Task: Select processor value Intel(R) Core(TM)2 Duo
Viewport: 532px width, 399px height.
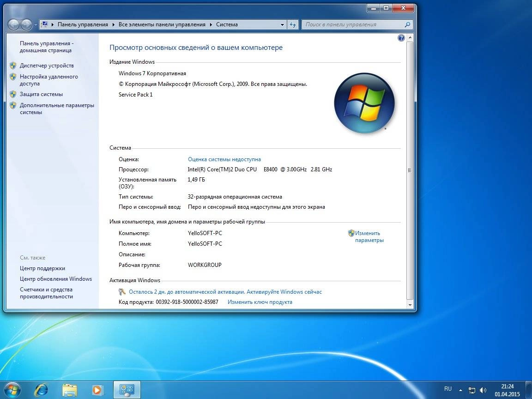Action: click(x=260, y=169)
